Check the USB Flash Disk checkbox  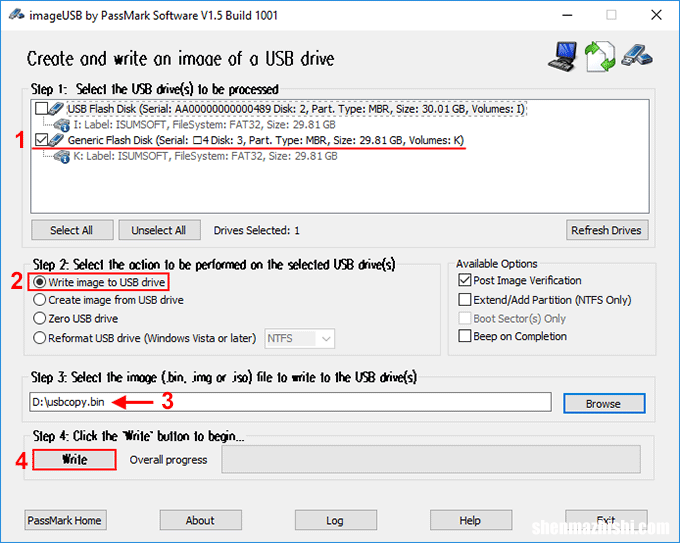[x=42, y=108]
